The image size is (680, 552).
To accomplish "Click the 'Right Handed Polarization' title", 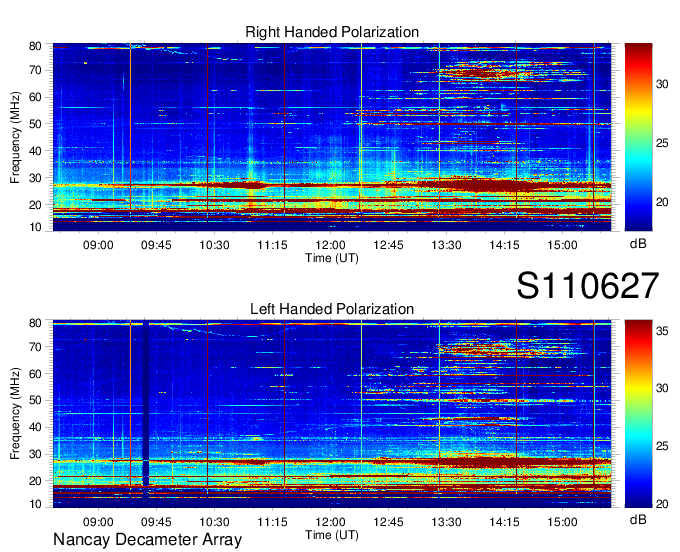I will [332, 32].
